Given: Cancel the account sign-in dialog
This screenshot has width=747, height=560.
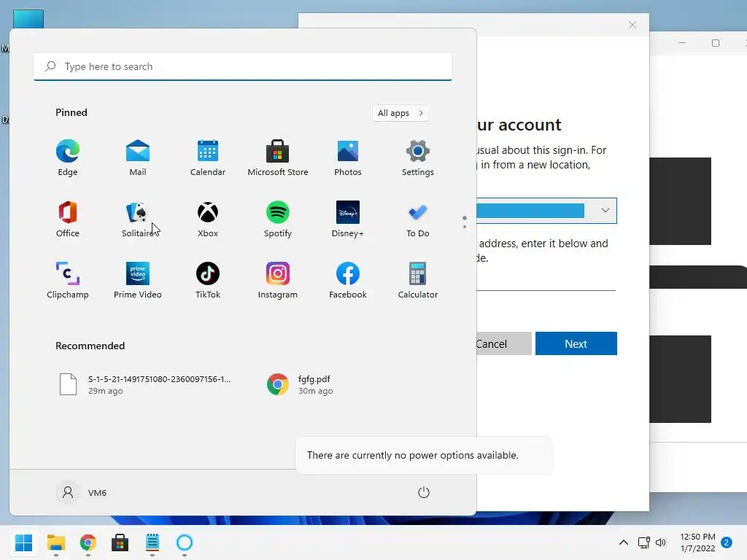Looking at the screenshot, I should (503, 343).
